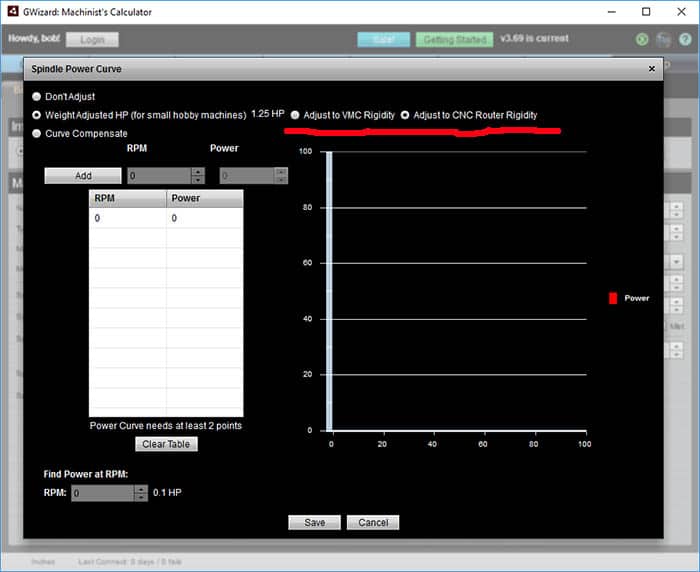The image size is (700, 572).
Task: Click the Power table column header
Action: [204, 198]
